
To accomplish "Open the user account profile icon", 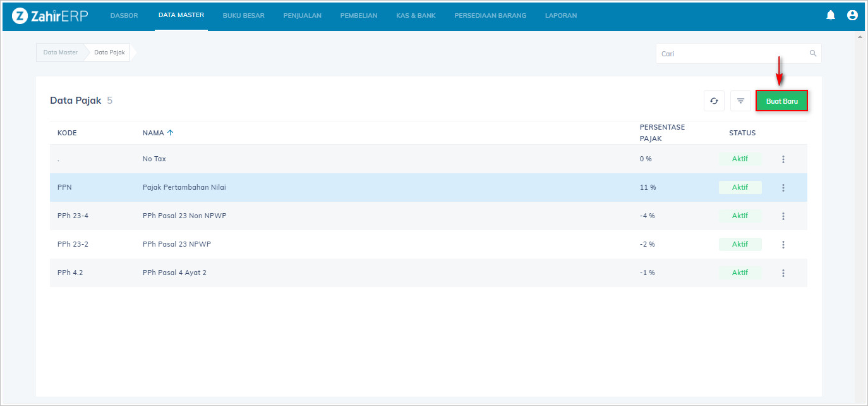I will (852, 16).
